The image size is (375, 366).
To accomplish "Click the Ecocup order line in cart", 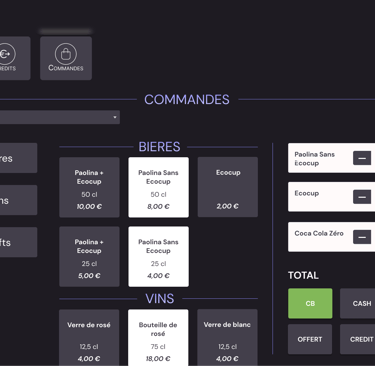I will 331,197.
